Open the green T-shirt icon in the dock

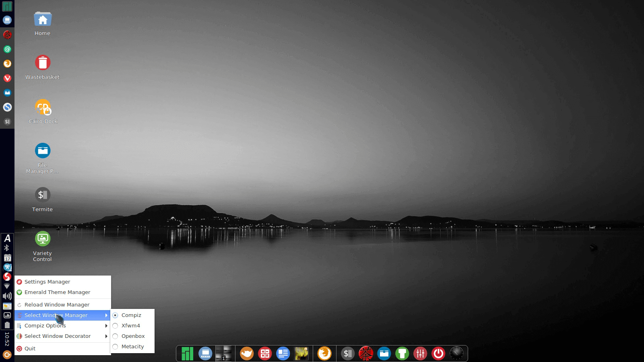[402, 354]
